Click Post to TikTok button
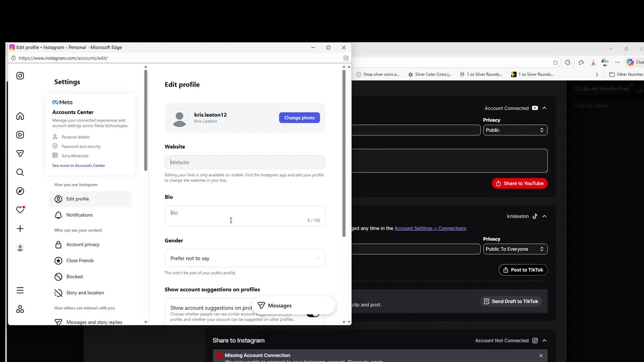 click(x=523, y=270)
